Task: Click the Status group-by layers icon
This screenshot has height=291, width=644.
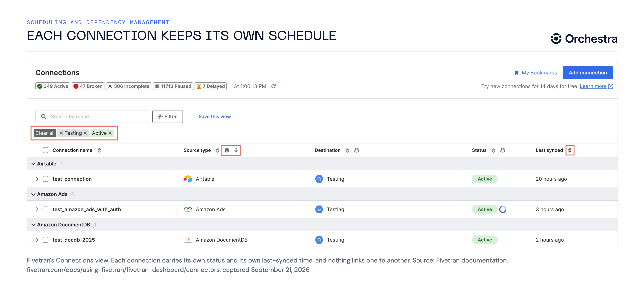Action: [502, 150]
